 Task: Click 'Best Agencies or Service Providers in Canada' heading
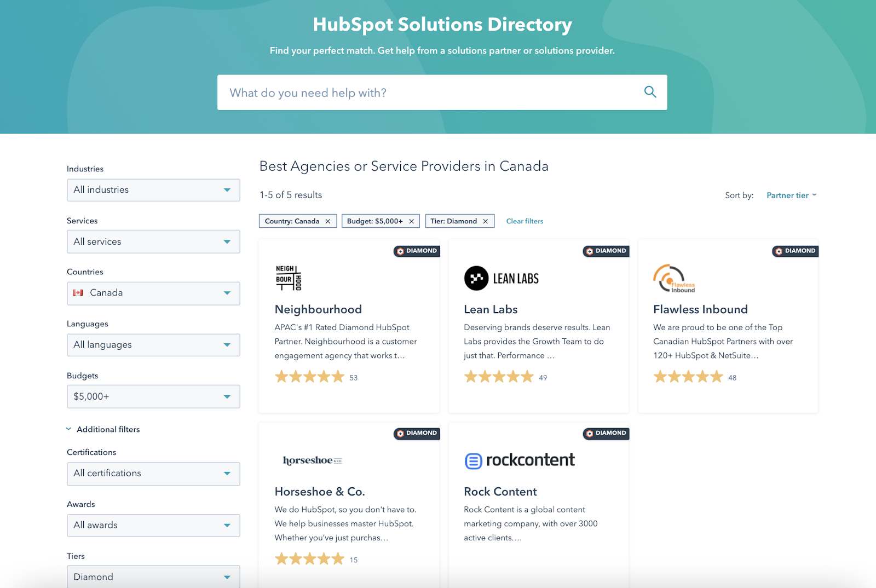pos(404,166)
